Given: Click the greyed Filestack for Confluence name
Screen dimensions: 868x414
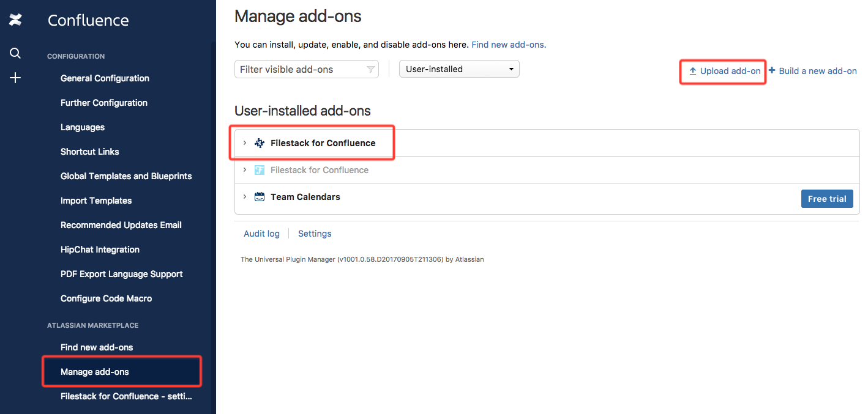Looking at the screenshot, I should (x=320, y=170).
